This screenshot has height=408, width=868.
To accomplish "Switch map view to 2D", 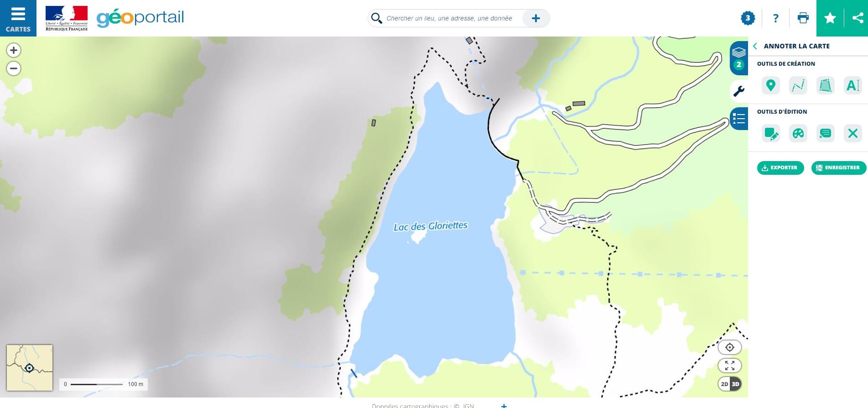I will [x=724, y=384].
